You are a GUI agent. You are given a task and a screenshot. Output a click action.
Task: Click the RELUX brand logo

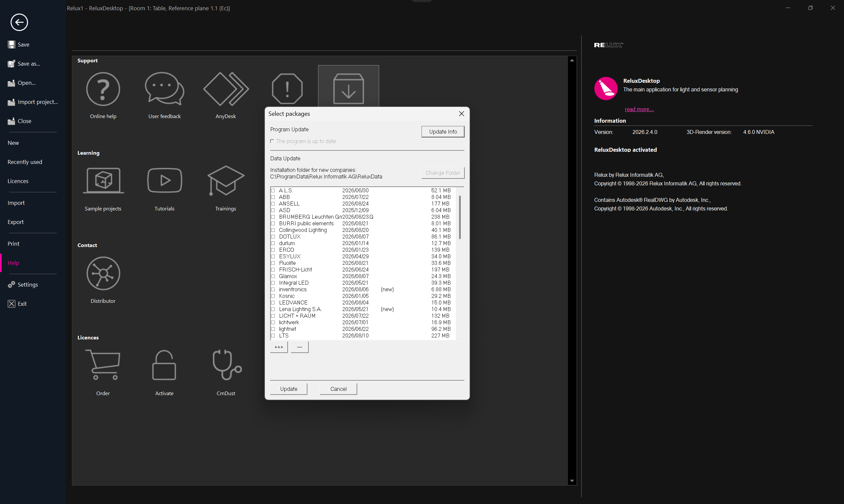point(609,45)
